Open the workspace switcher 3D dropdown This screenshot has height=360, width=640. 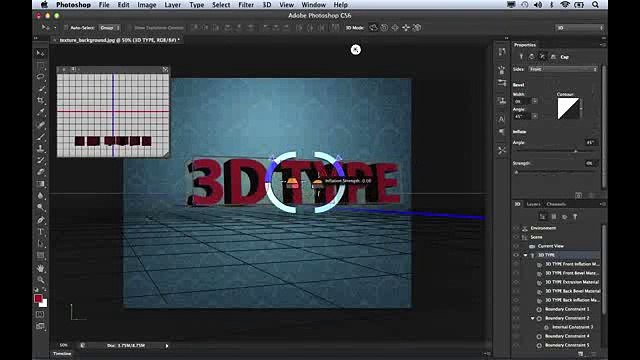tap(579, 28)
